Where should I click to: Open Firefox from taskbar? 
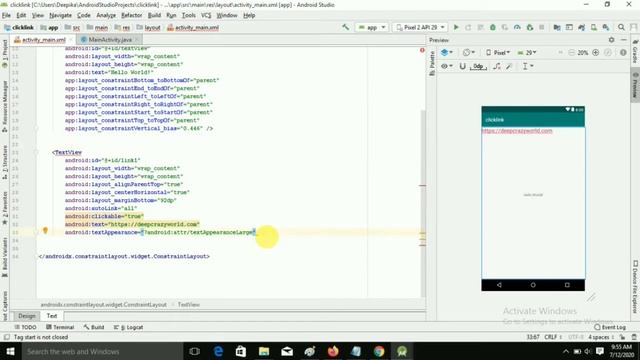pyautogui.click(x=333, y=351)
